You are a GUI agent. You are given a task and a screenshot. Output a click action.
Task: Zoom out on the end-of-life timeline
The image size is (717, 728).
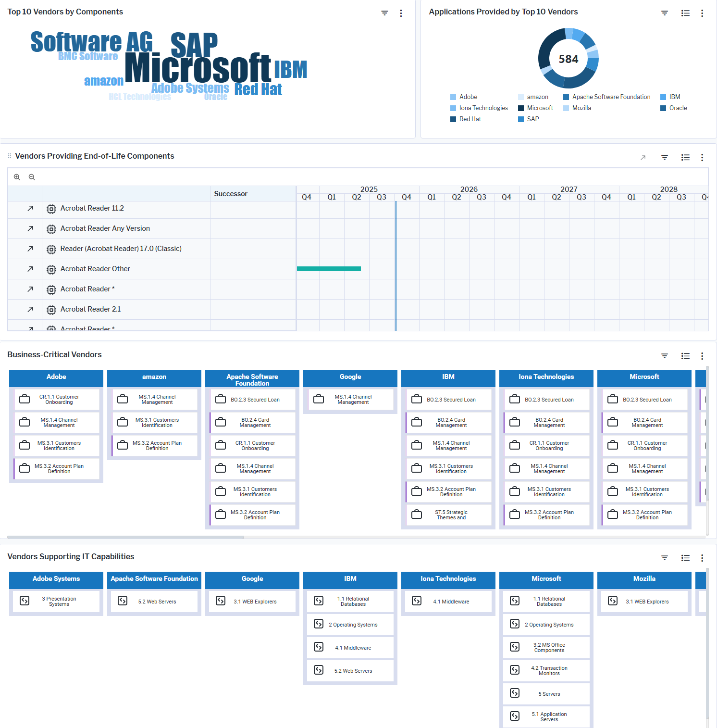point(32,177)
